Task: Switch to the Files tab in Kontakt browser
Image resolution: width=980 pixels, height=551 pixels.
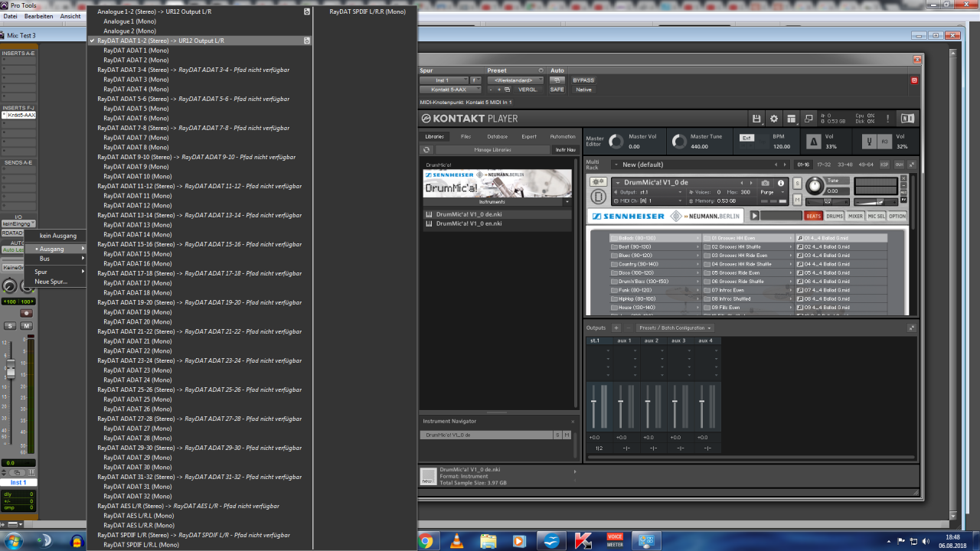Action: pos(465,136)
